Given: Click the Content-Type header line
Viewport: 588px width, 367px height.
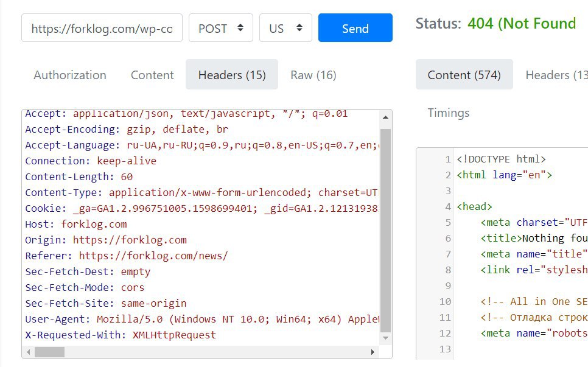Looking at the screenshot, I should click(203, 192).
